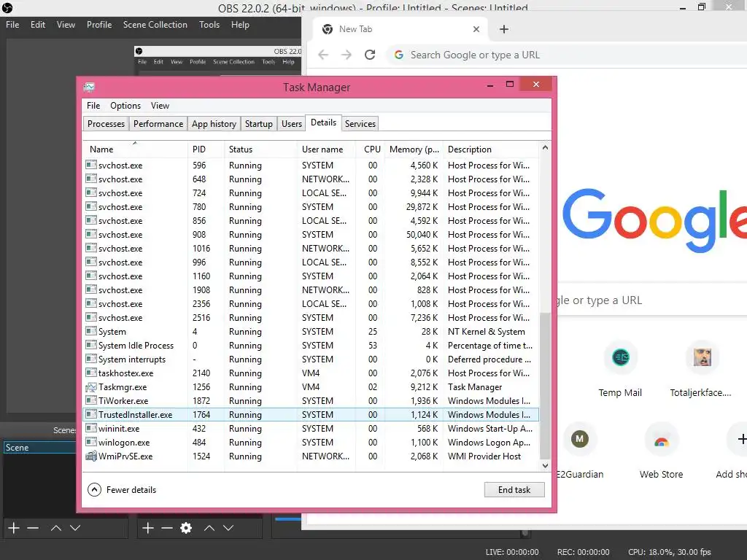The image size is (747, 560).
Task: Reload the Chrome page
Action: [x=370, y=55]
